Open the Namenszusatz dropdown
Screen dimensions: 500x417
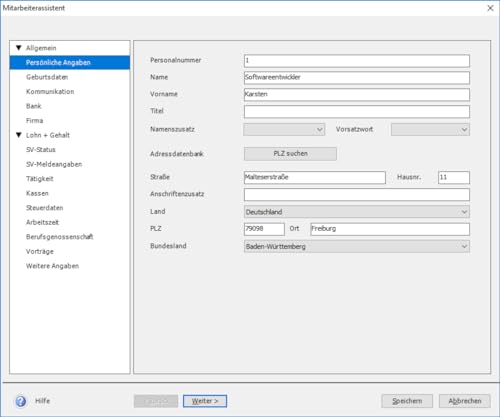[x=284, y=129]
